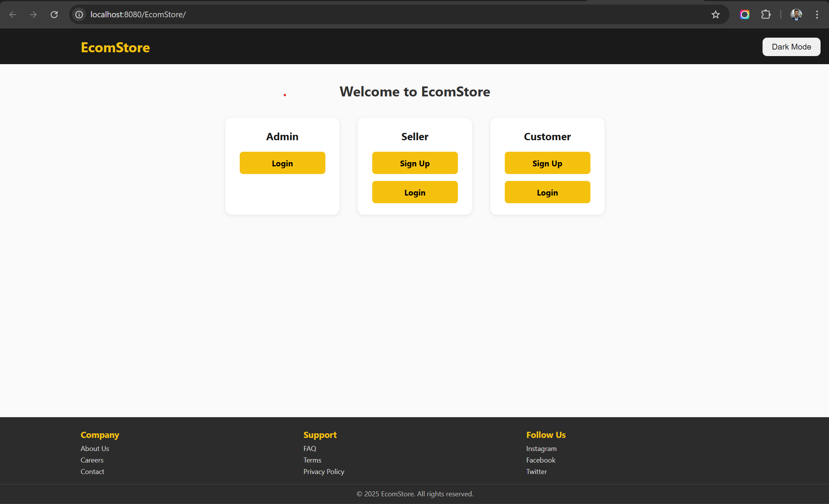Click the browser back navigation arrow
The height and width of the screenshot is (504, 829).
13,14
